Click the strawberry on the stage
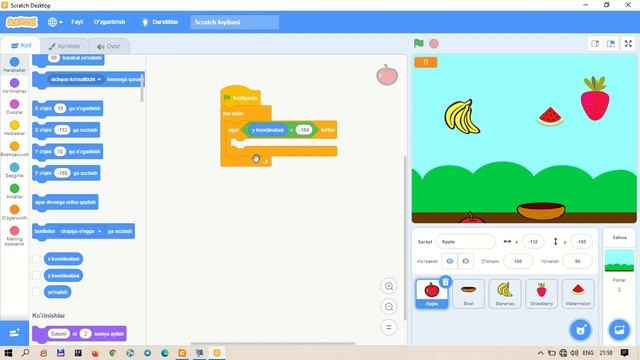The image size is (640, 360). click(x=595, y=98)
